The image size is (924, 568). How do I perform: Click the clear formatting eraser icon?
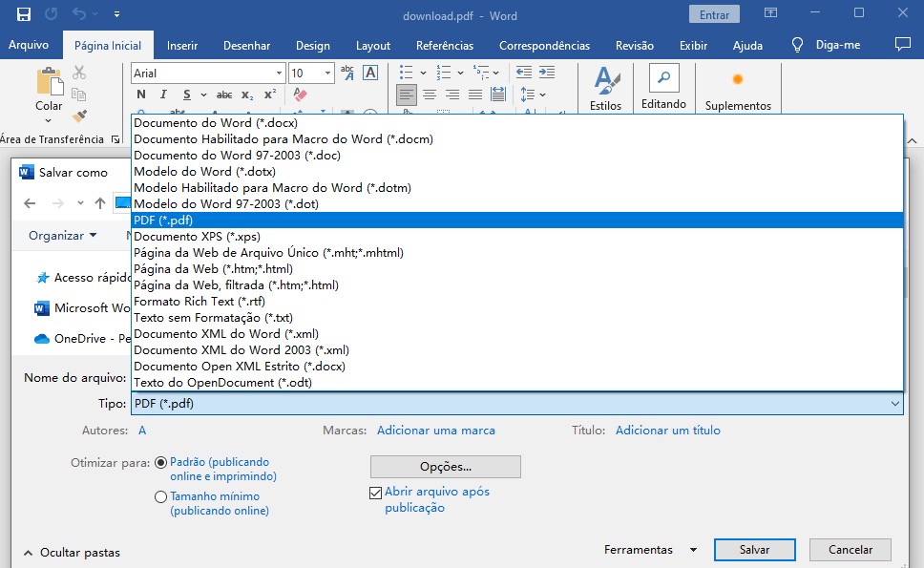click(x=300, y=95)
